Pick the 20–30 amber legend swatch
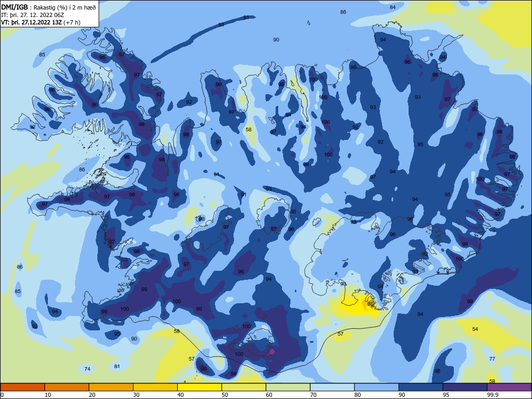532x399 pixels. point(111,387)
